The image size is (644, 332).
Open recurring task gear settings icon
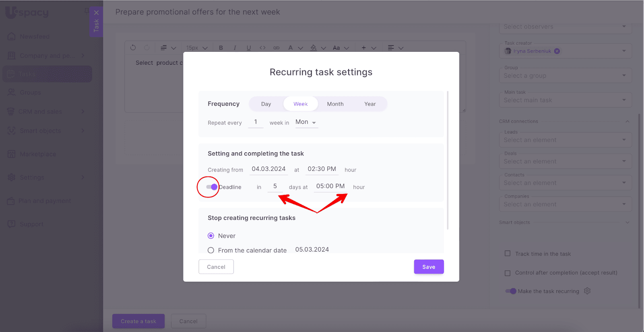pos(587,291)
